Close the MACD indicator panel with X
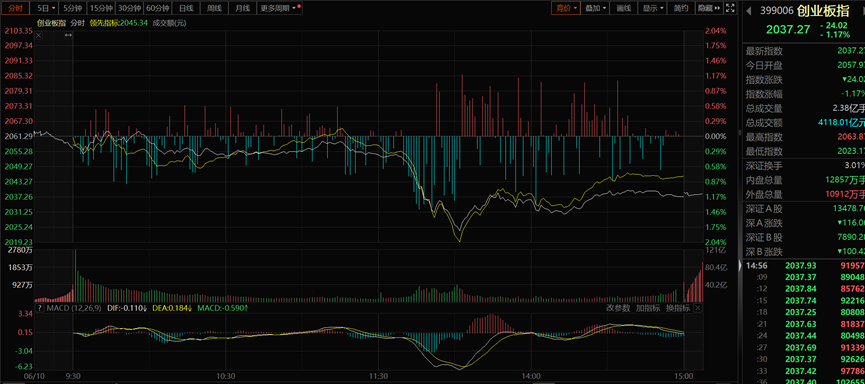Image resolution: width=865 pixels, height=384 pixels. click(x=698, y=308)
